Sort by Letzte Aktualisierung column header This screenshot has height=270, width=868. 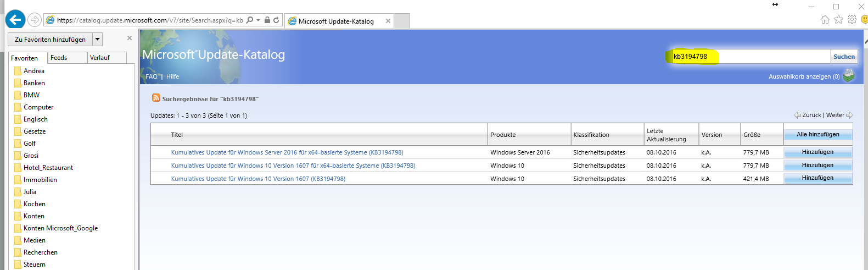point(666,135)
